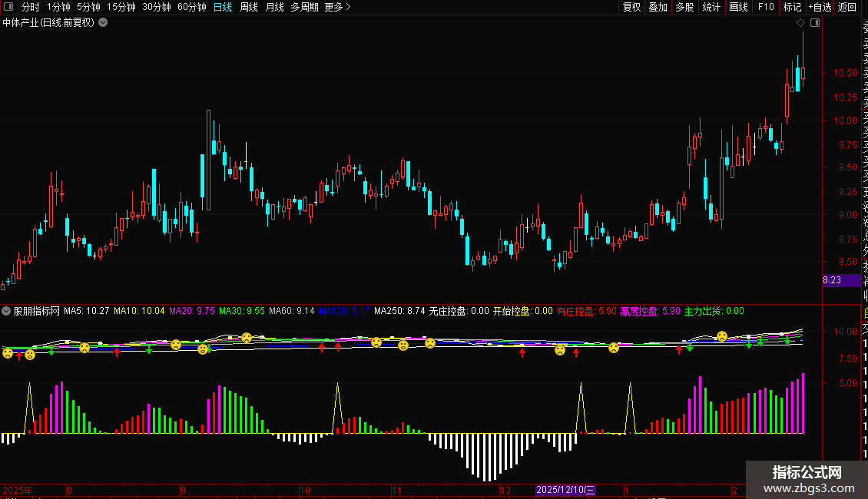868x499 pixels.
Task: Click the MA5: 10.27 indicator value
Action: 86,311
